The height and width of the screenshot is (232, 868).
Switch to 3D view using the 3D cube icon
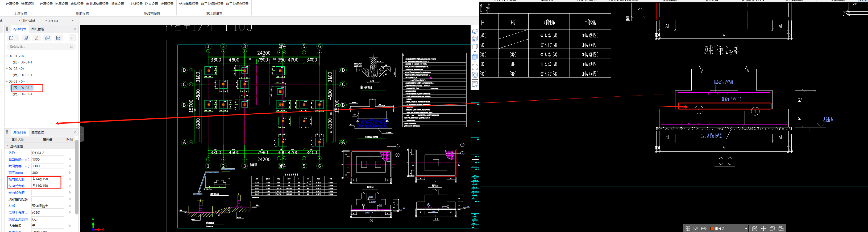[x=475, y=39]
